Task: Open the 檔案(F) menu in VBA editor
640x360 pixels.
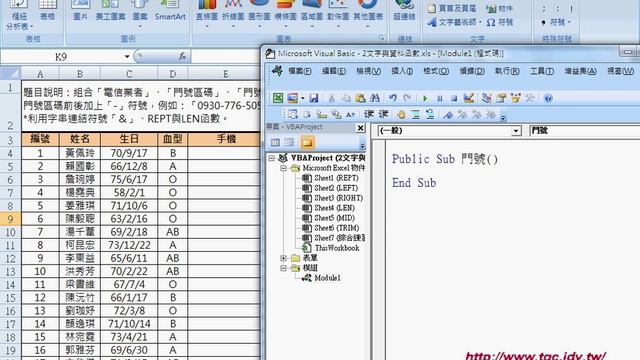Action: [300, 71]
